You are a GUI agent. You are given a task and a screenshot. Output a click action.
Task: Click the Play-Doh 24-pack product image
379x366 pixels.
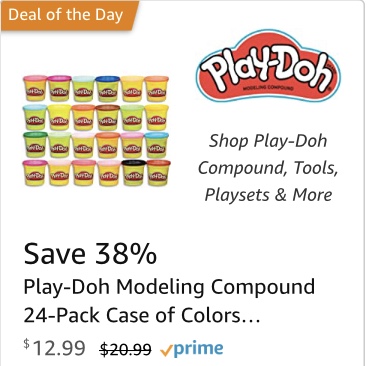(x=96, y=130)
